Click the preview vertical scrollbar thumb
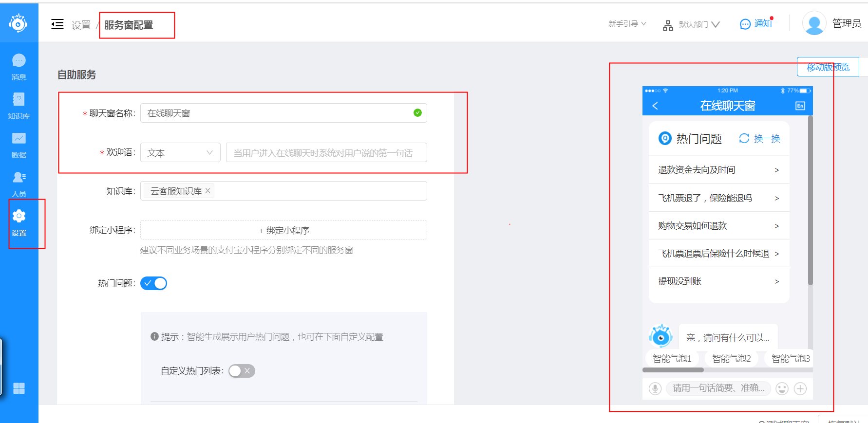 [811, 200]
